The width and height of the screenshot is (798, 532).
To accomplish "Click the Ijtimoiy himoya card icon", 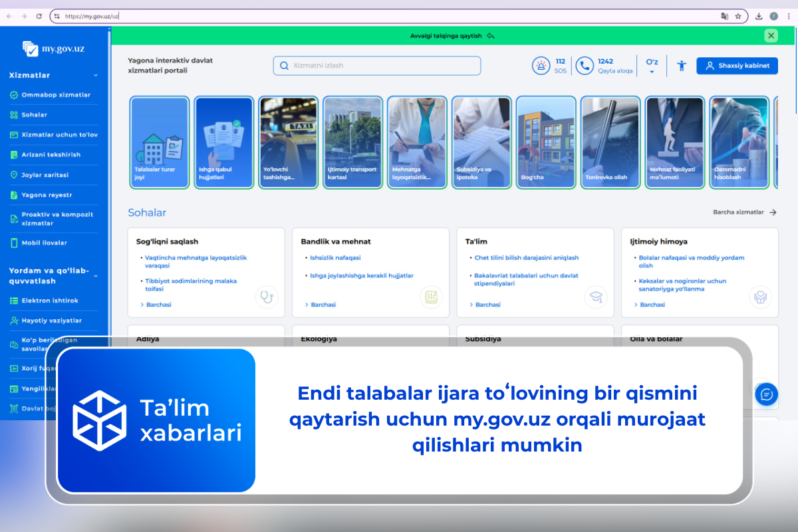I will click(x=759, y=297).
